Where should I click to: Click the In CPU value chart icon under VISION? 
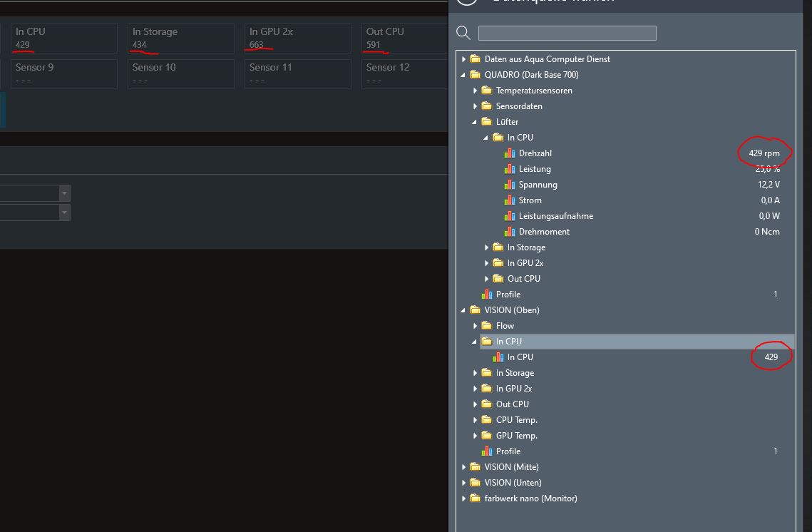tap(498, 357)
